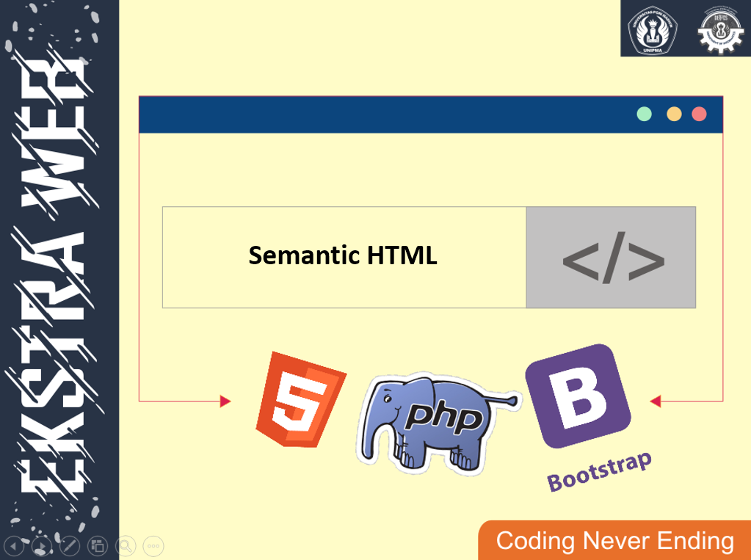Viewport: 751px width, 560px height.
Task: Advance with the next slide arrow
Action: [x=42, y=545]
